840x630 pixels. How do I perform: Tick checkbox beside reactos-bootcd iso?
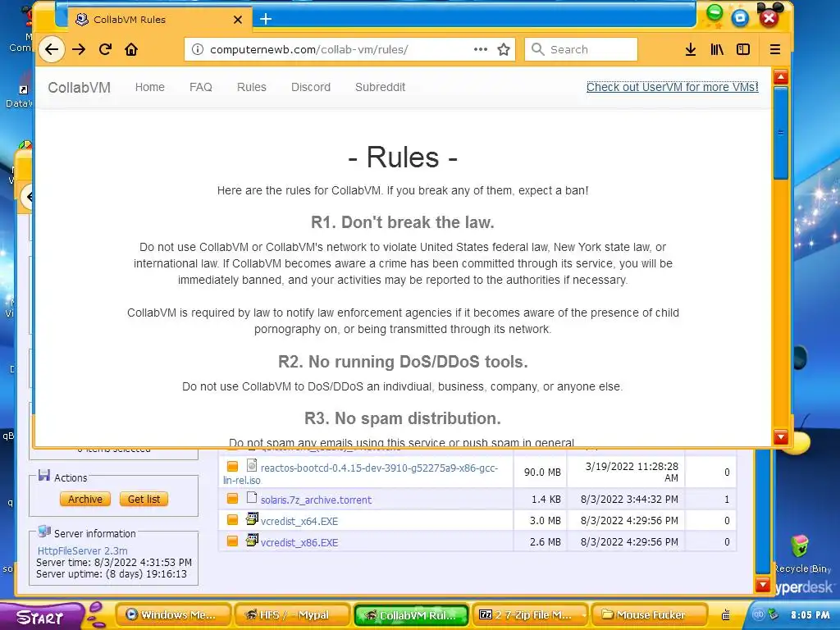click(x=232, y=466)
